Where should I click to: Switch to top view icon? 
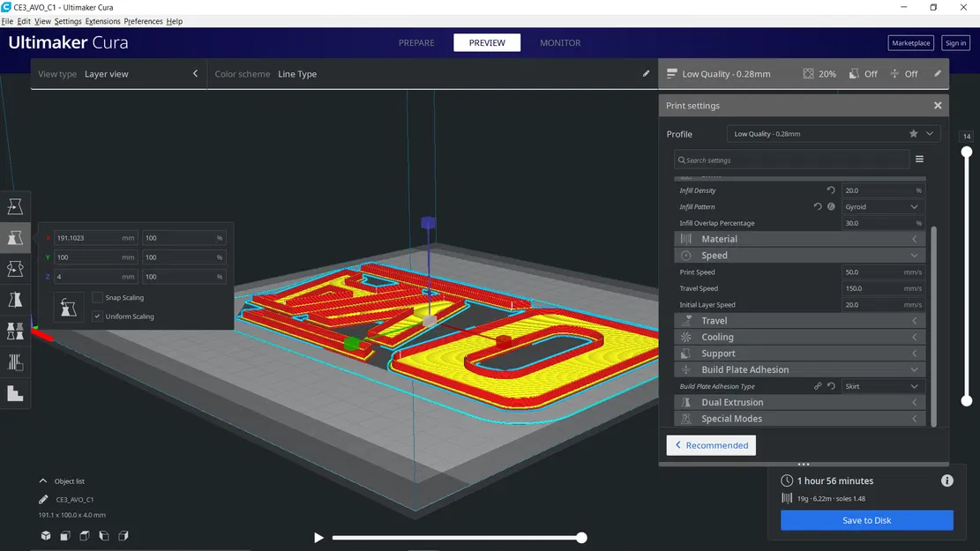click(85, 535)
